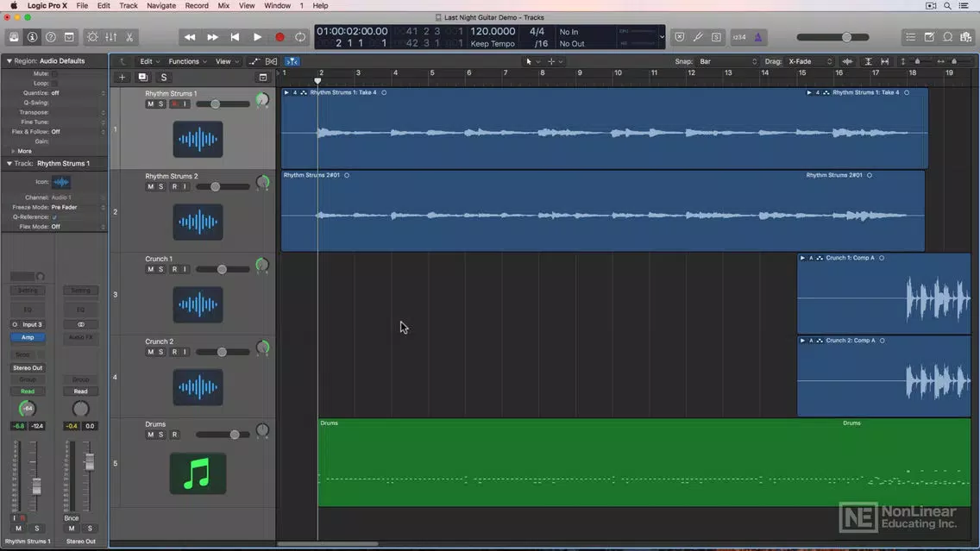Click the red Record button
The height and width of the screenshot is (551, 980).
(x=280, y=37)
